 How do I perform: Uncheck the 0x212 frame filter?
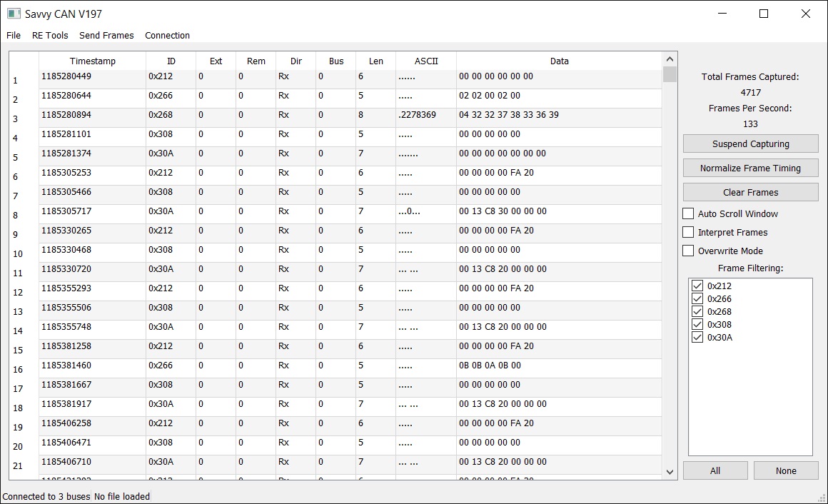click(x=698, y=286)
